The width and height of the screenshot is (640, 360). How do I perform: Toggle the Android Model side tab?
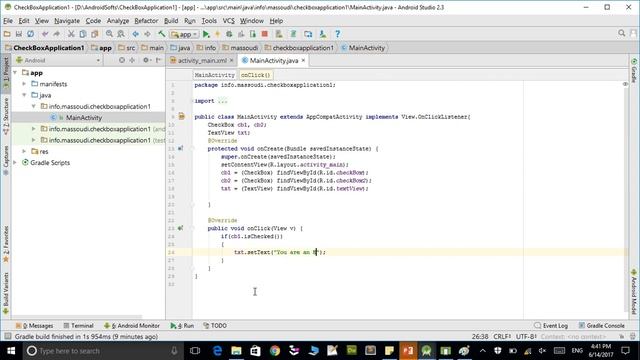point(634,292)
